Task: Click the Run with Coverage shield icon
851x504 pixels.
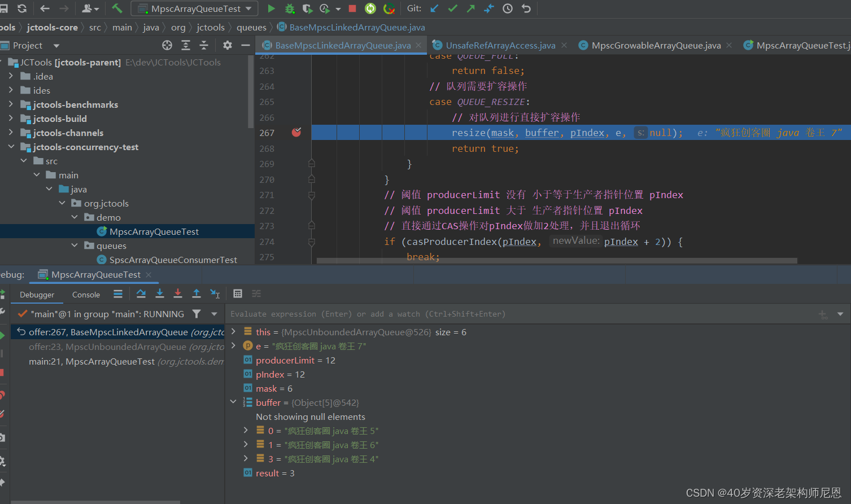Action: click(307, 8)
